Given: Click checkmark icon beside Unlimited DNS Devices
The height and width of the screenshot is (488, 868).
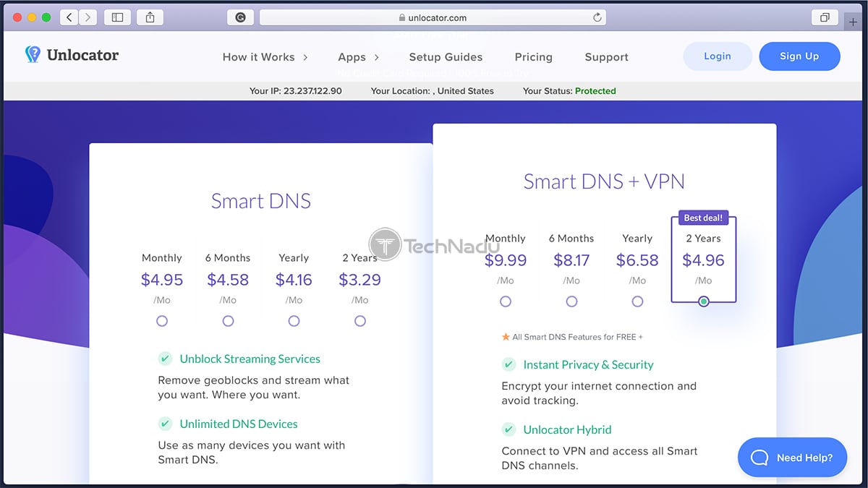Looking at the screenshot, I should coord(165,424).
